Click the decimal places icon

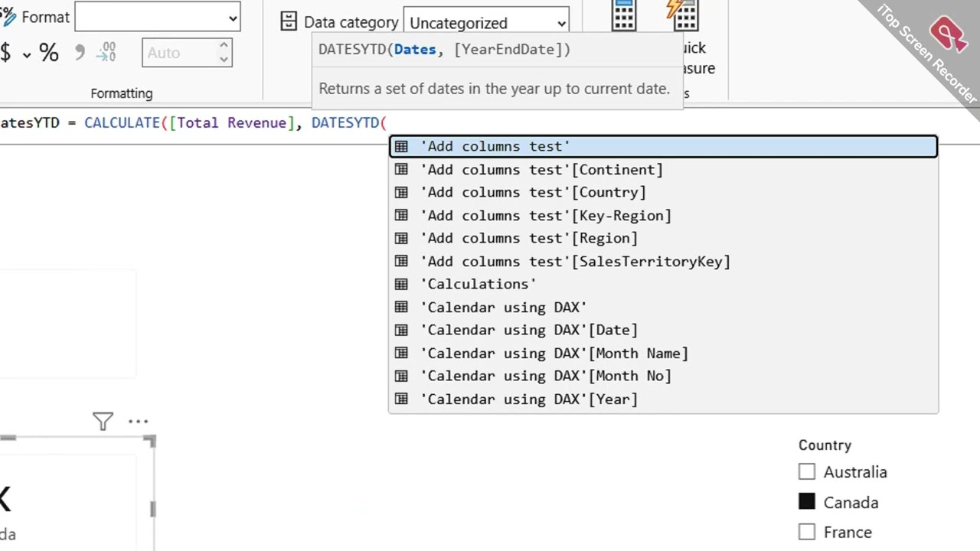coord(106,52)
